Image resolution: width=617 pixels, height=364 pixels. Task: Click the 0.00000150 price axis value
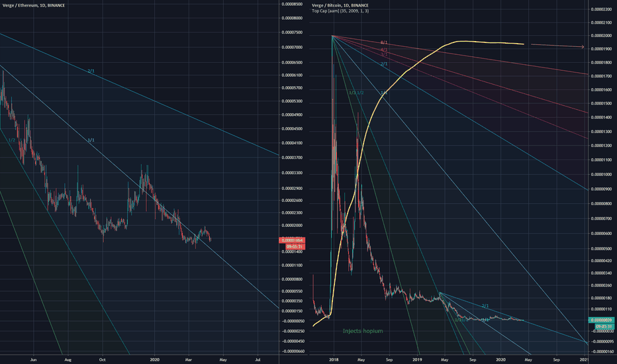[292, 311]
